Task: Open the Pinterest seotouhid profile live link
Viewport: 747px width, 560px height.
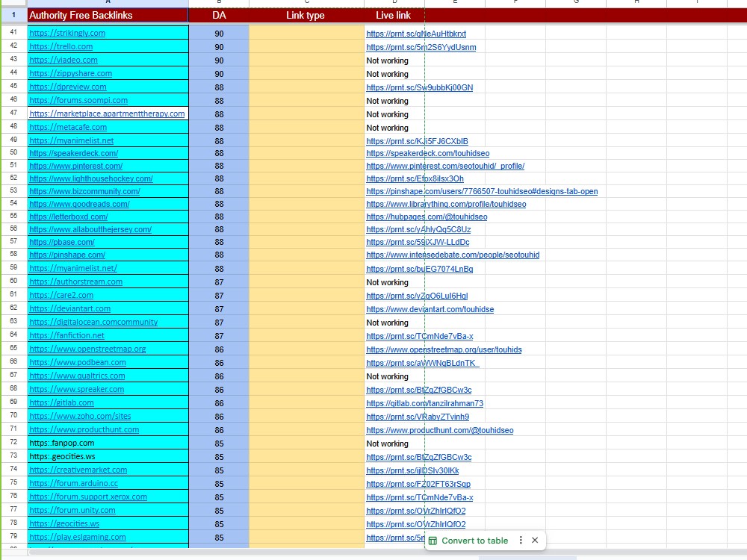Action: click(445, 165)
